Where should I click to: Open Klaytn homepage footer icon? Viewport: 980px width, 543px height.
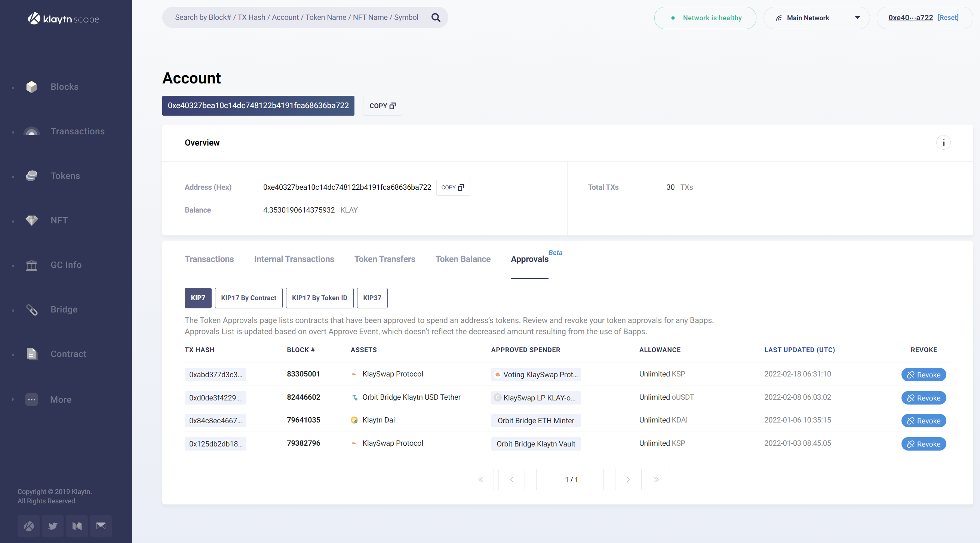tap(28, 526)
